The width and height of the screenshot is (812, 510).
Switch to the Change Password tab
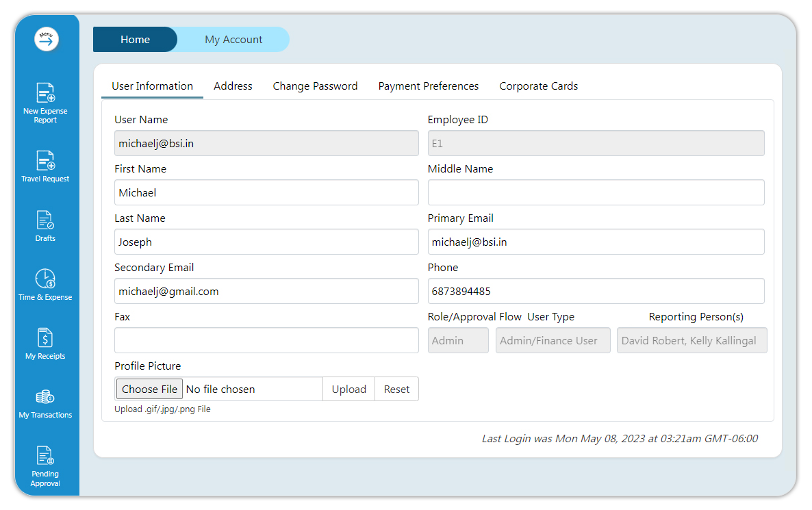tap(315, 86)
